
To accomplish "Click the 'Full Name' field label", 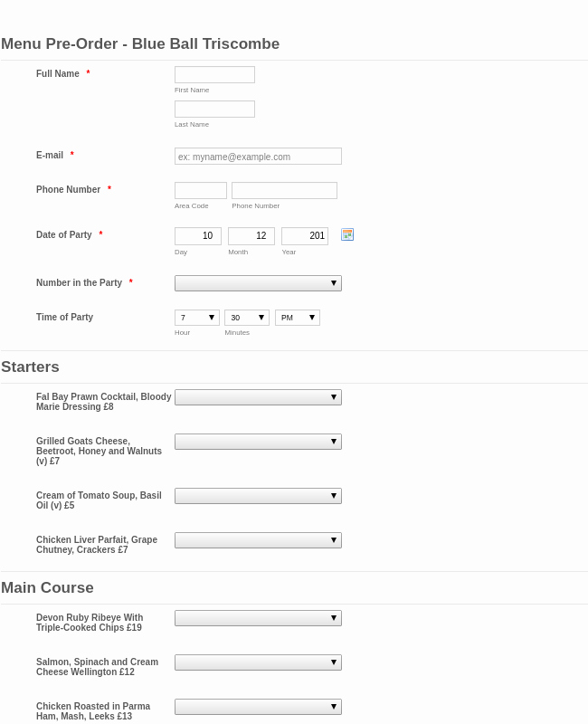I will [58, 73].
